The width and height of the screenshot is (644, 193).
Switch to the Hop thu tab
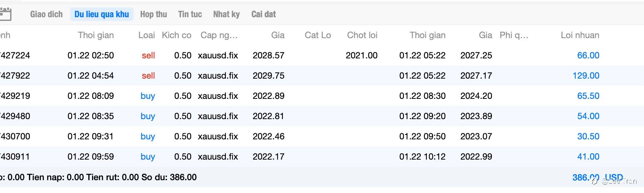pyautogui.click(x=153, y=14)
